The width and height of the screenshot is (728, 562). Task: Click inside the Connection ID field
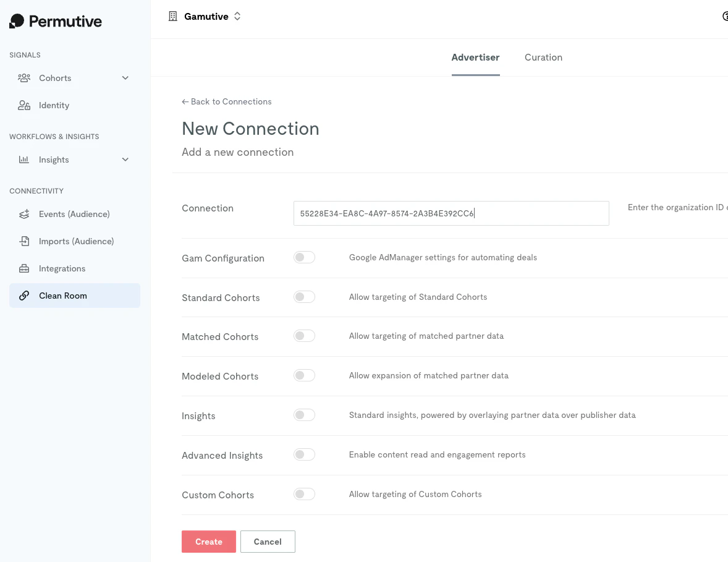click(451, 213)
